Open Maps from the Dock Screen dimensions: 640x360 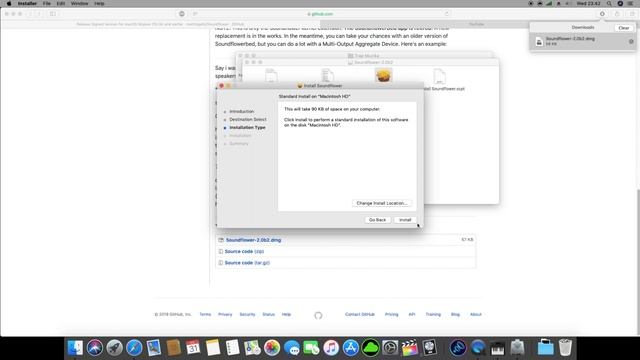(252, 348)
